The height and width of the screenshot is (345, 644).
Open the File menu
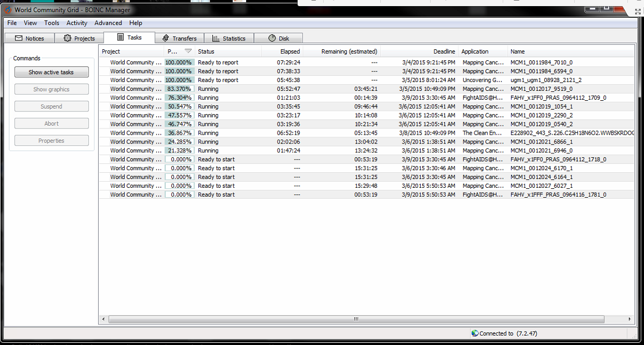click(12, 23)
